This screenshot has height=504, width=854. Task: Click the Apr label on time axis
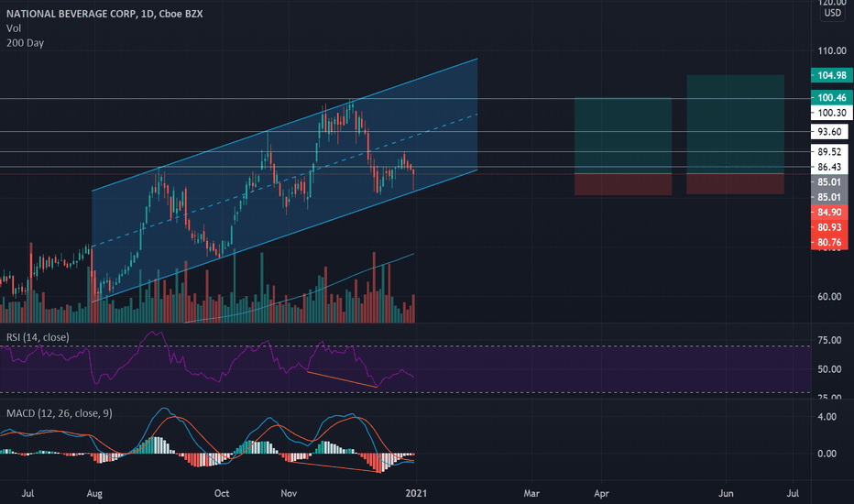[x=601, y=493]
